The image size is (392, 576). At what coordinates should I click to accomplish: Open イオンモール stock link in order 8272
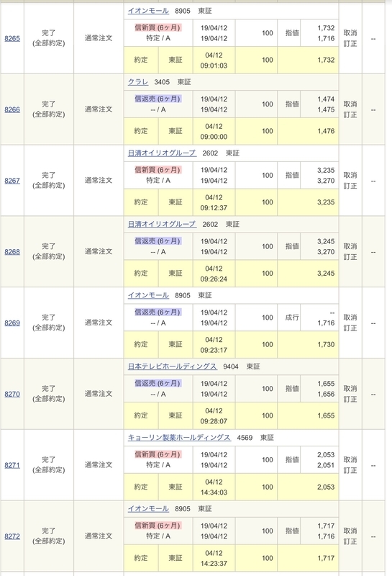click(x=148, y=509)
